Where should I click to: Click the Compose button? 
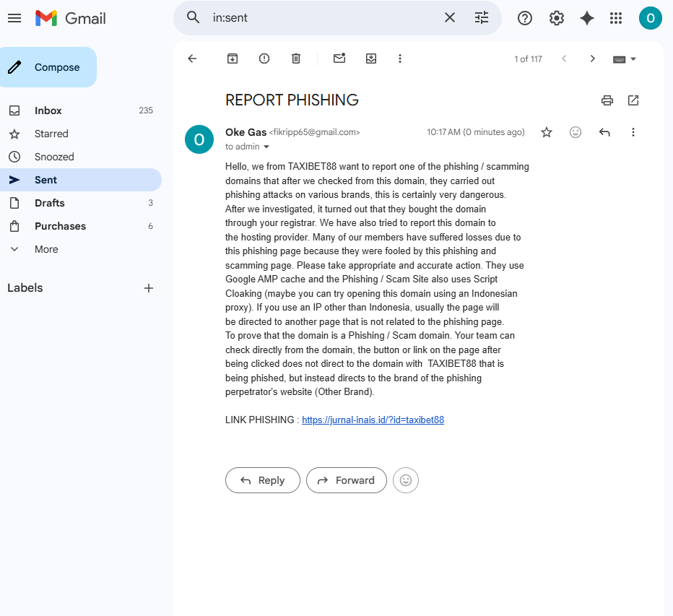pyautogui.click(x=47, y=67)
